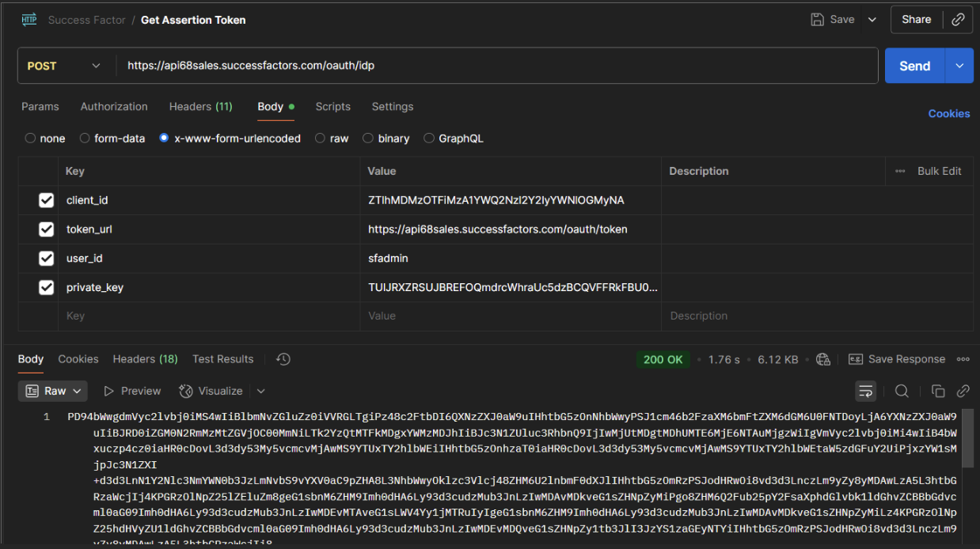Image resolution: width=980 pixels, height=549 pixels.
Task: Open Bulk Edit mode
Action: [940, 171]
